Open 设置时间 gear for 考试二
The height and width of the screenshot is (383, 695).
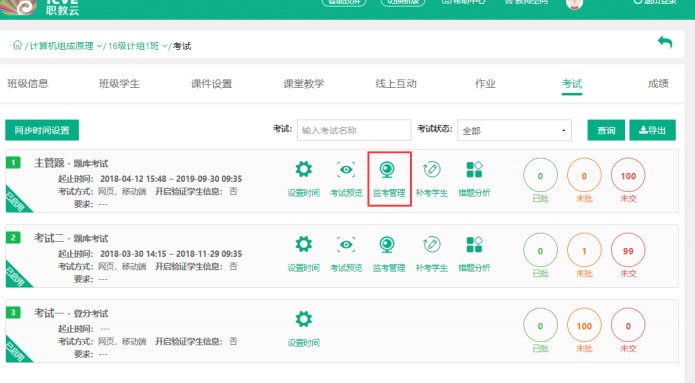304,244
